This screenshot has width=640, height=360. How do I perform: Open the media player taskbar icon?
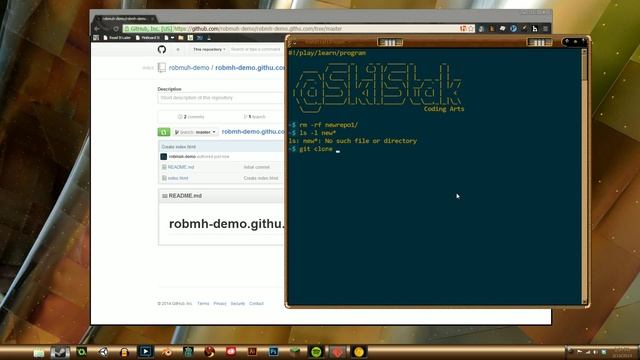tap(145, 352)
